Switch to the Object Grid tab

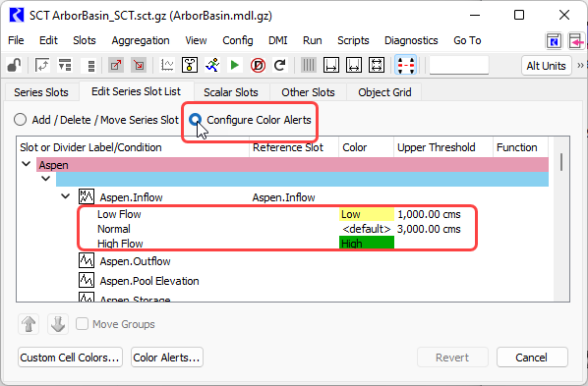pyautogui.click(x=384, y=92)
